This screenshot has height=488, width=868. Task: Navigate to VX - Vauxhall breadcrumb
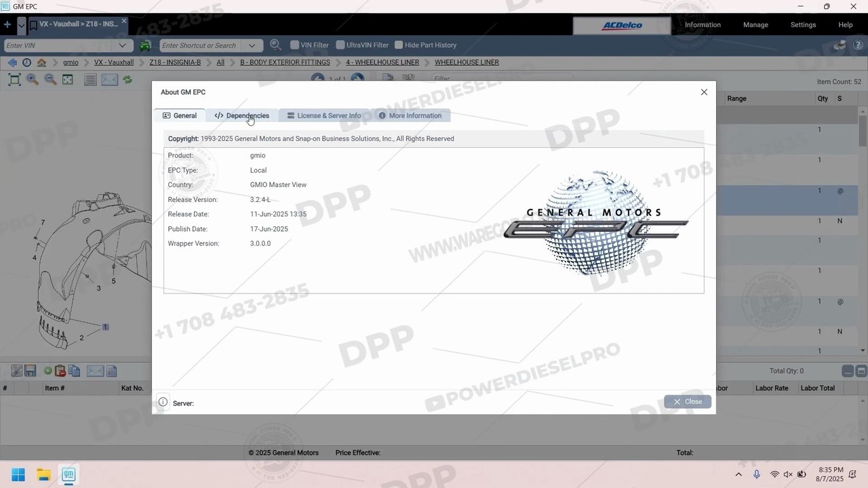(114, 62)
